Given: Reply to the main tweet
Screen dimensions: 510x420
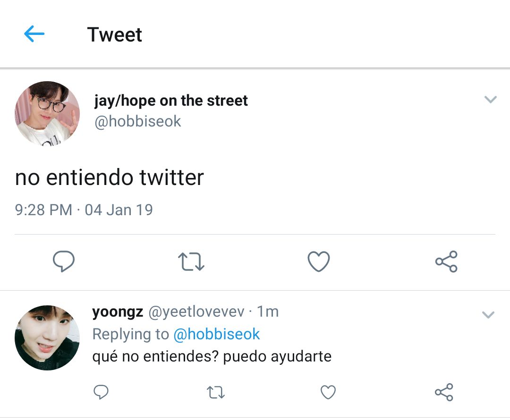Looking at the screenshot, I should point(64,261).
